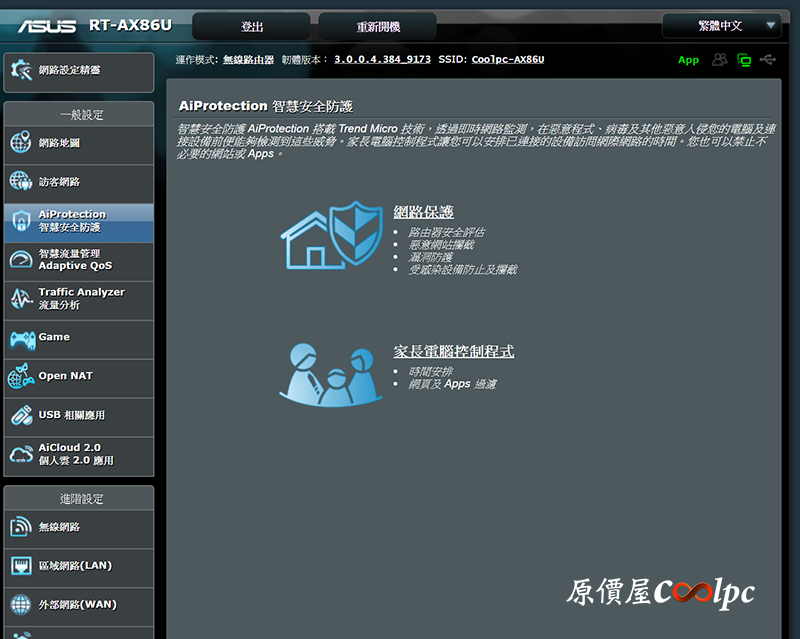Click the 區域網路(LAN) ethernet port icon

click(21, 566)
